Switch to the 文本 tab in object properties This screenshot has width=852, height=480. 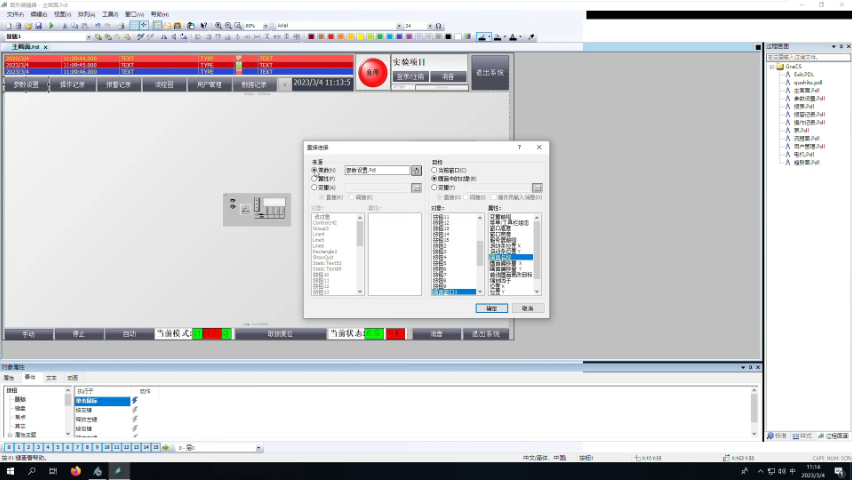51,378
